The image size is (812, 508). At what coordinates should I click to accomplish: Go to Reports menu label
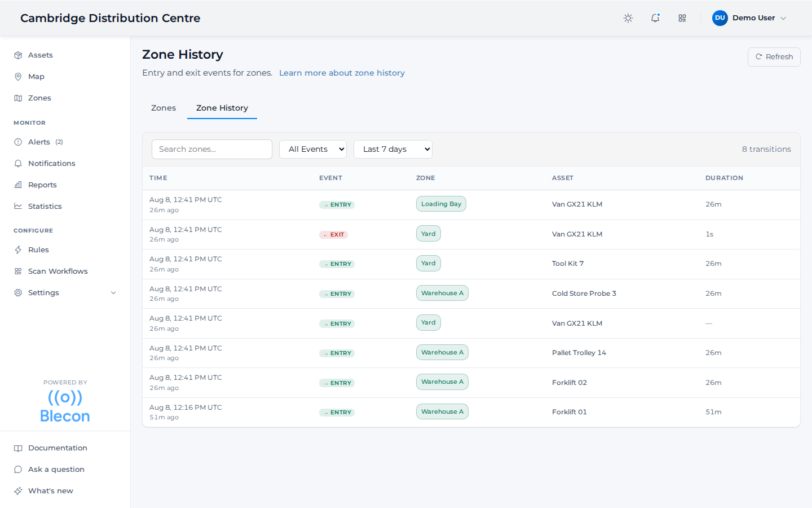(42, 185)
